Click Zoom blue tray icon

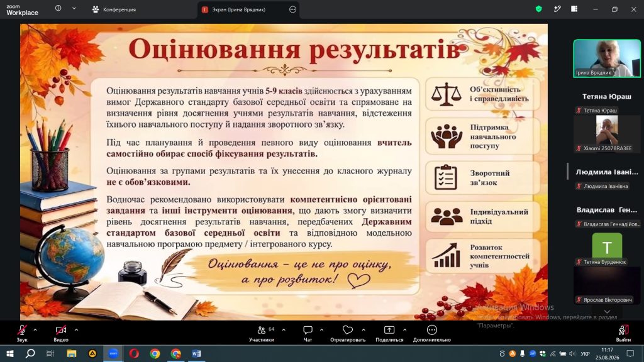point(532,353)
